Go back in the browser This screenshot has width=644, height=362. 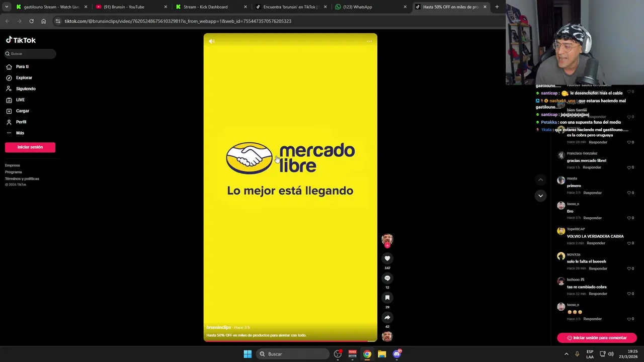[x=7, y=21]
